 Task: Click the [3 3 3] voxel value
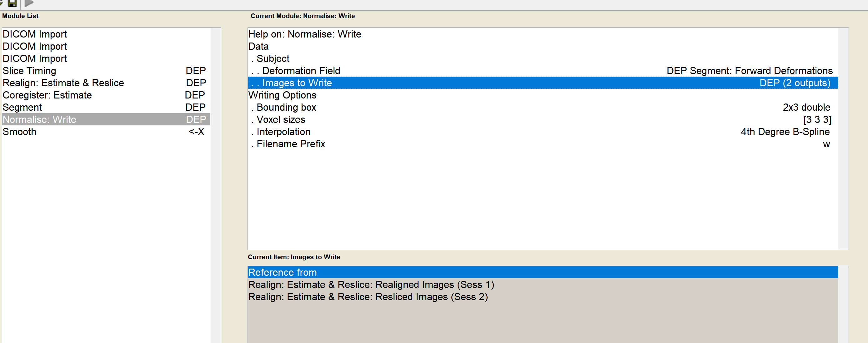pyautogui.click(x=817, y=119)
